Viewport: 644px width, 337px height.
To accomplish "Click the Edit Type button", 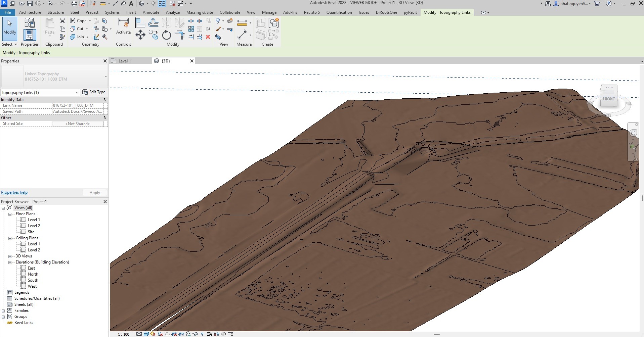I will [94, 92].
